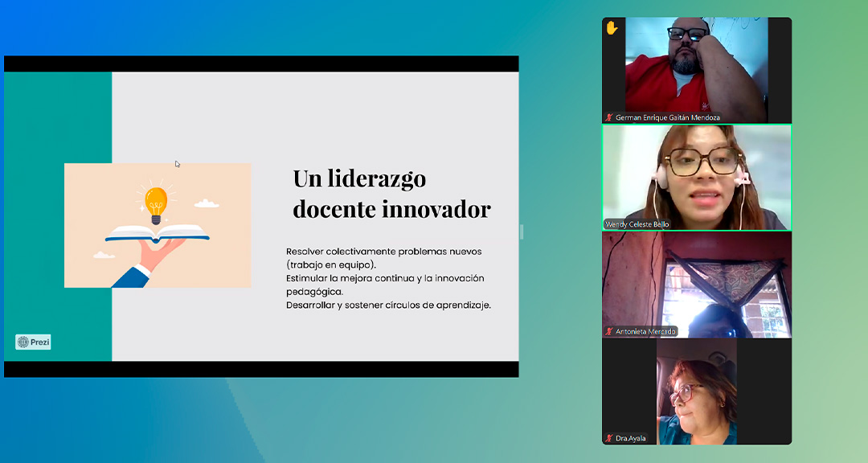Click the name label Wendy Celeste Bello
Image resolution: width=868 pixels, height=463 pixels.
tap(637, 224)
